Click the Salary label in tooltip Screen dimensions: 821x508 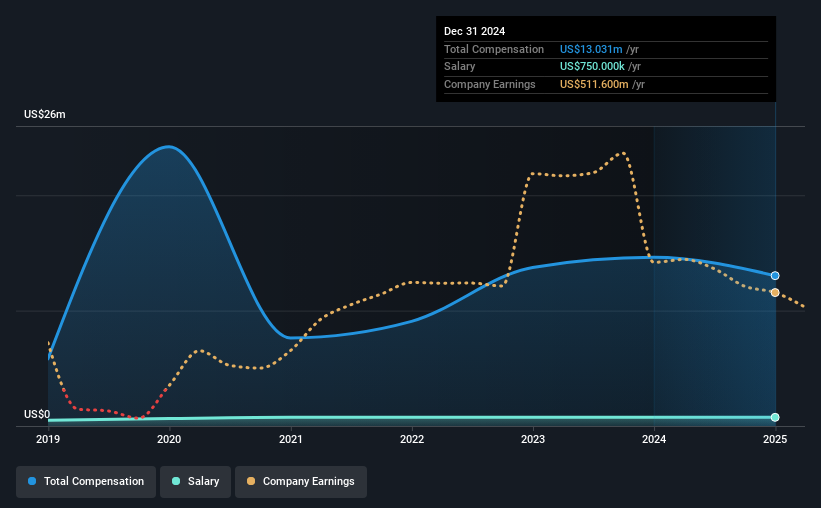[460, 67]
